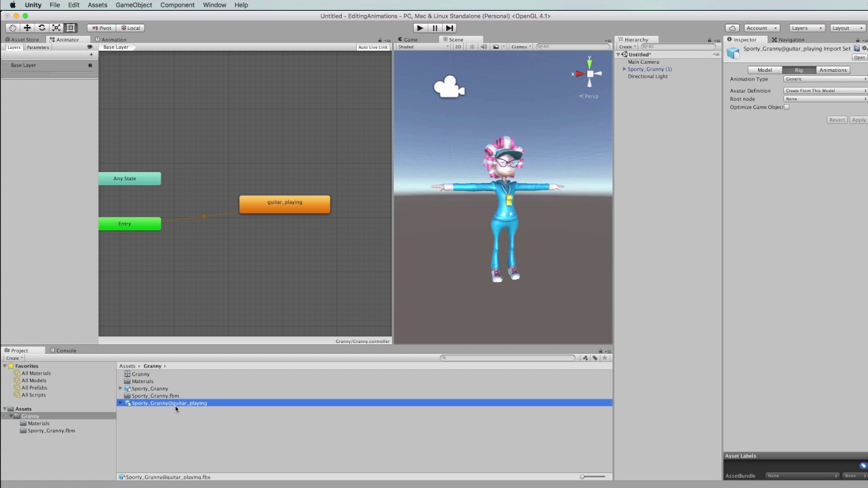This screenshot has height=488, width=868.
Task: Open the GameObject menu
Action: pyautogui.click(x=134, y=5)
